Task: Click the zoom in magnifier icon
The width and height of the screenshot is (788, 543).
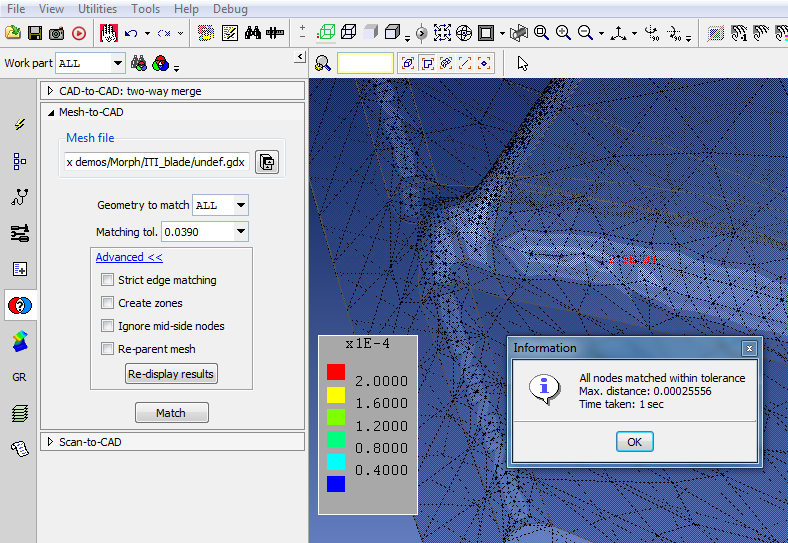Action: click(x=563, y=33)
